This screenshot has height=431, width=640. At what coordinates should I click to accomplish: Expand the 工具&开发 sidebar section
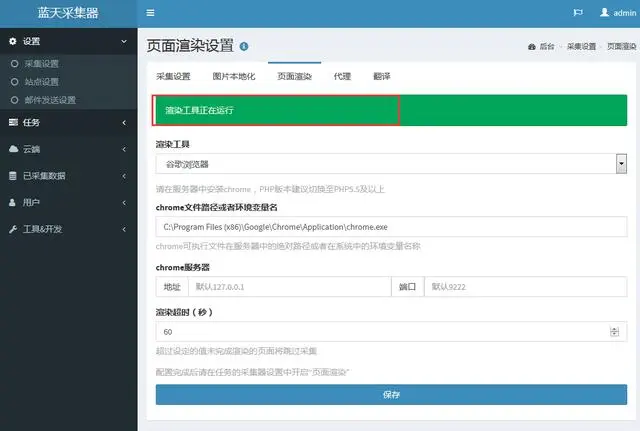[124, 229]
